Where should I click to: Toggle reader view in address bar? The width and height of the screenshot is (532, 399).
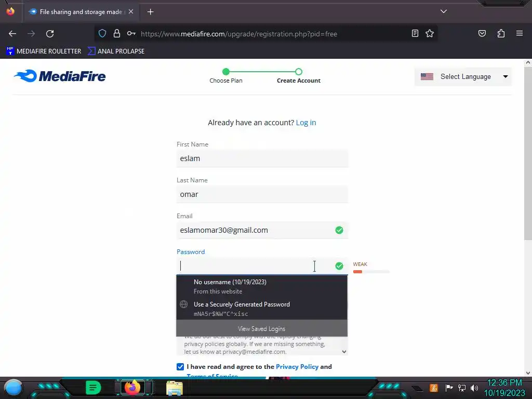(x=415, y=34)
